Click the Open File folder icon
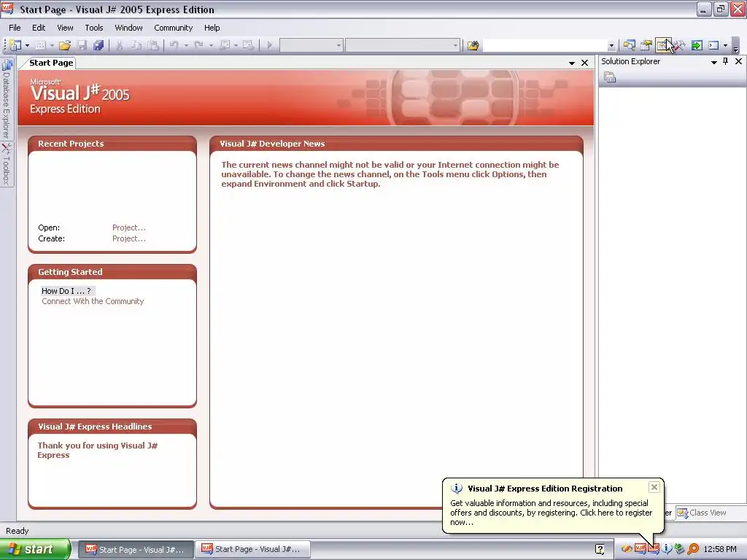The height and width of the screenshot is (560, 747). tap(65, 45)
